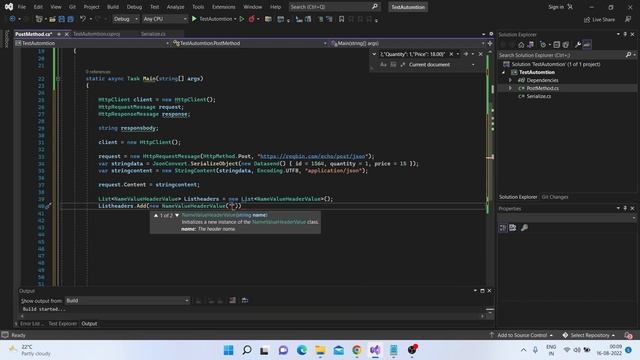Switch to Serialize.cs editor tab
This screenshot has height=360, width=640.
[153, 34]
